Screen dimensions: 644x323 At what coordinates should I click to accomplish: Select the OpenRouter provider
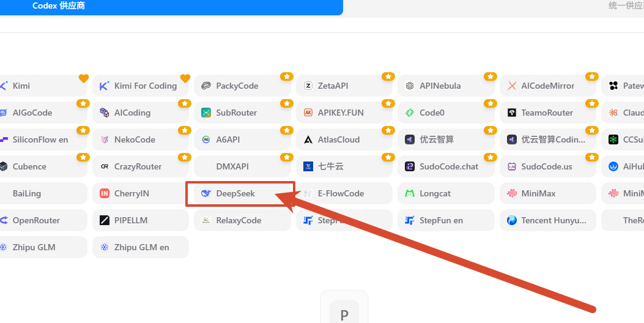43,220
